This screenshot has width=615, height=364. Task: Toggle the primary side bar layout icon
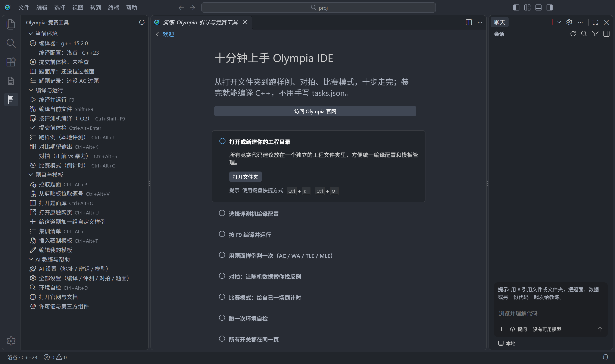tap(516, 8)
